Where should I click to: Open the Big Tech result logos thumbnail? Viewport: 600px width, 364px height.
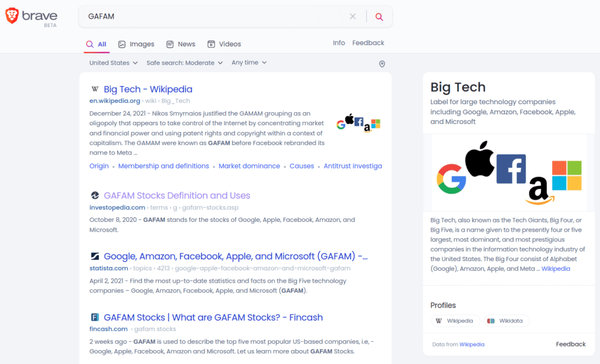click(x=358, y=123)
